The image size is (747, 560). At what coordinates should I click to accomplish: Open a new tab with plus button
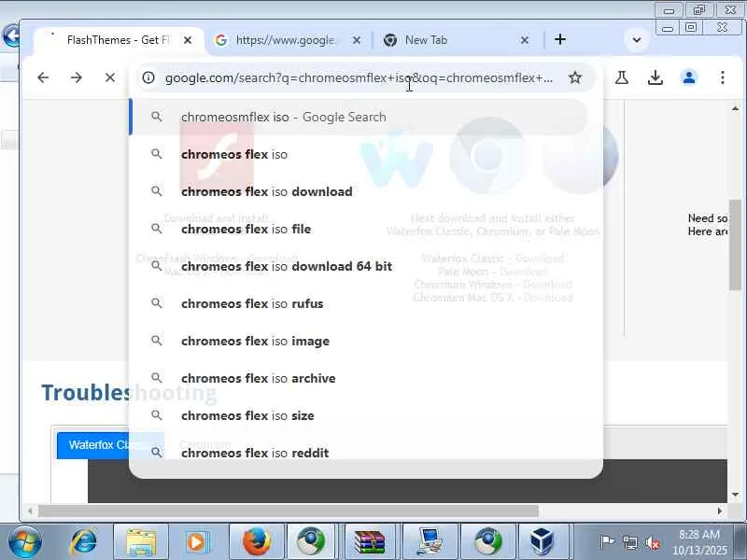click(560, 39)
